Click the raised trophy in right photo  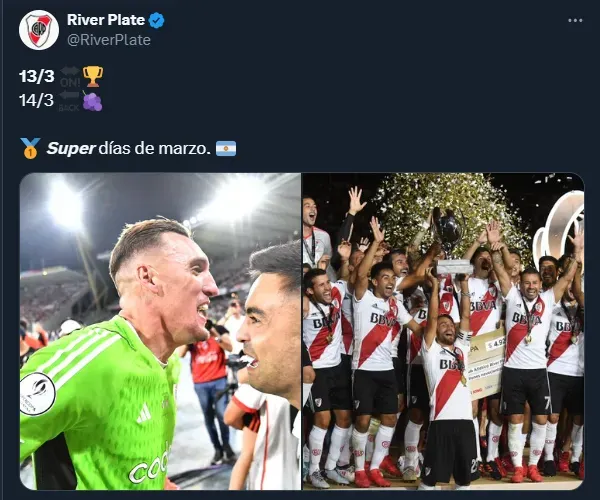450,241
